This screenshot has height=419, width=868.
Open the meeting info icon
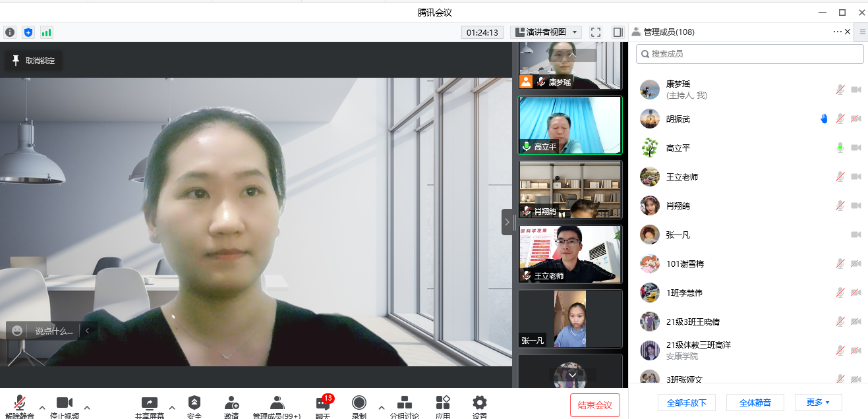[10, 32]
